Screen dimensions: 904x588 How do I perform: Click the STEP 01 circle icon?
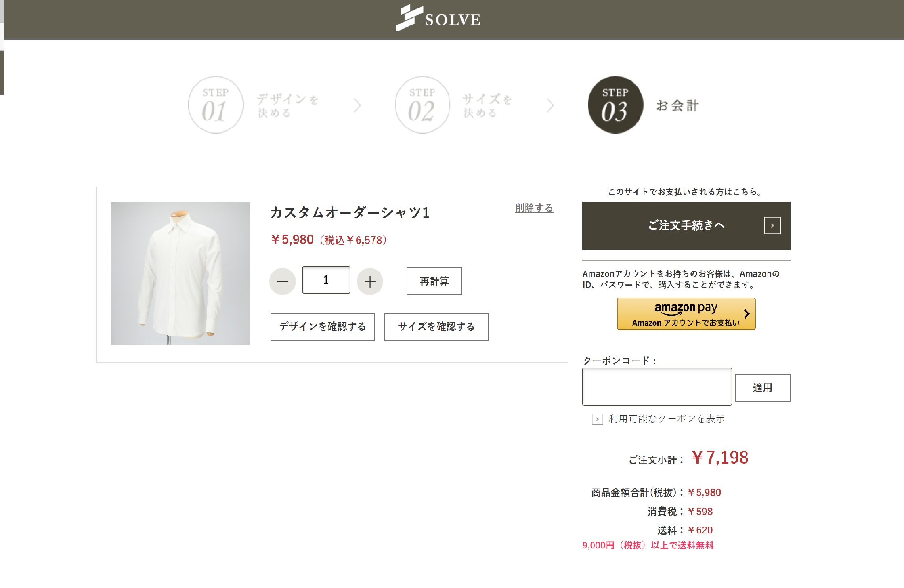(x=216, y=105)
